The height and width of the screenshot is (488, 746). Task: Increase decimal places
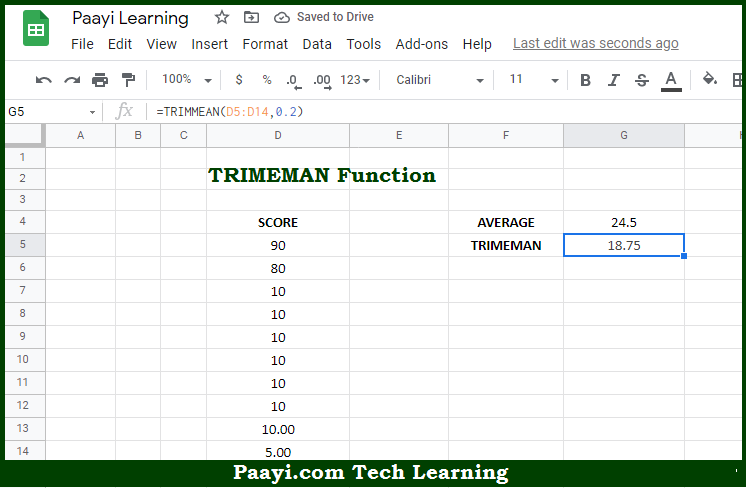point(322,81)
